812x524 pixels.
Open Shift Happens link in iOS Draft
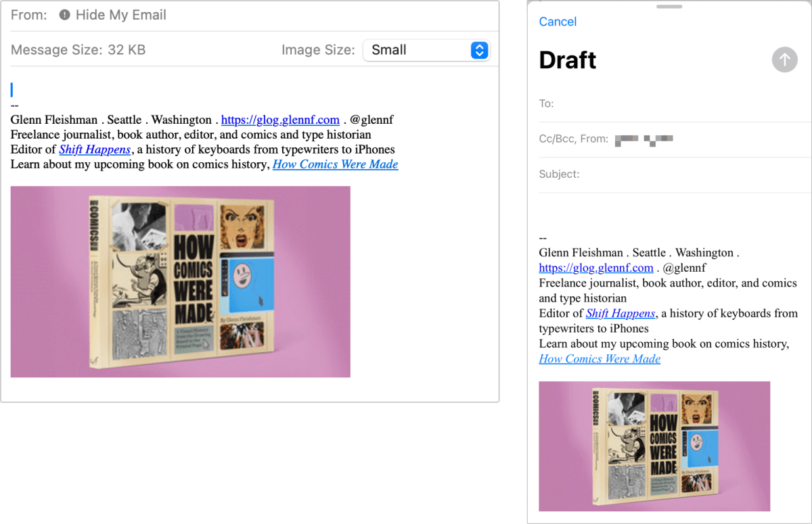tap(621, 313)
